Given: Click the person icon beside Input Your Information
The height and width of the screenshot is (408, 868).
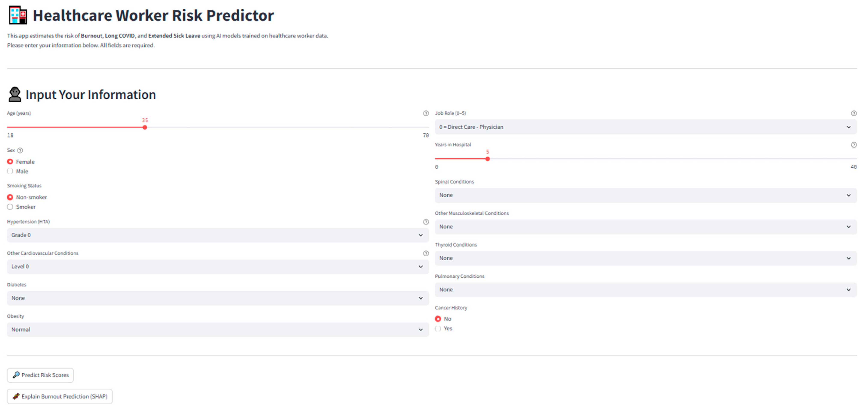Looking at the screenshot, I should 15,94.
